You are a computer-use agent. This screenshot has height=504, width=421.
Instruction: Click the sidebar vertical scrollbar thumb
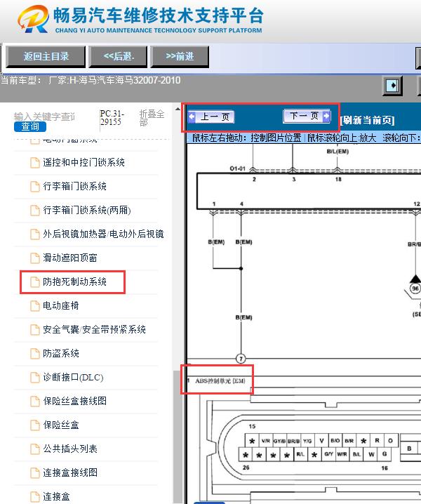coord(177,435)
